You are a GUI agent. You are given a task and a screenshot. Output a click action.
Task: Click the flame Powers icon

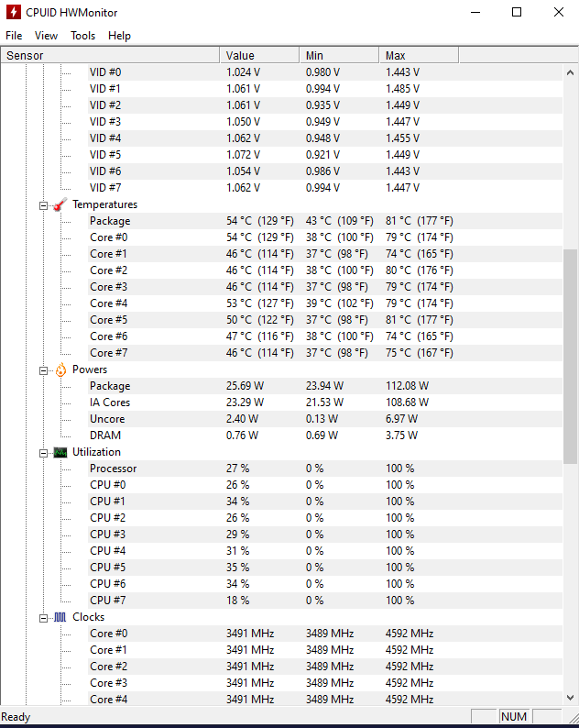[60, 370]
